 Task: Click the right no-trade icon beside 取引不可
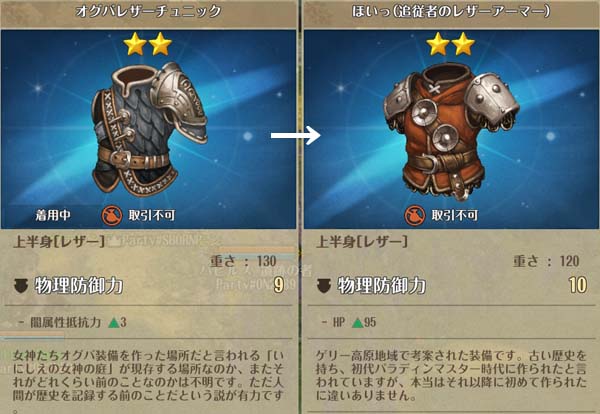[415, 215]
